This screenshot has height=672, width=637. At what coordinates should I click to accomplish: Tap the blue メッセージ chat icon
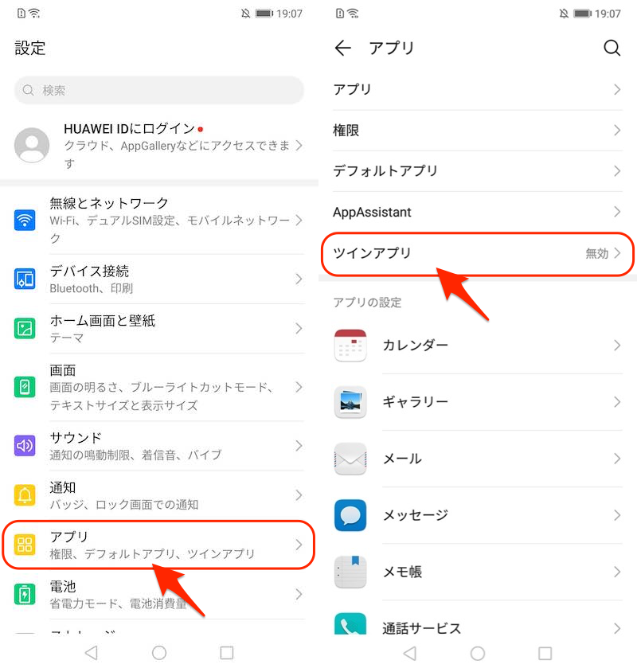pos(350,515)
